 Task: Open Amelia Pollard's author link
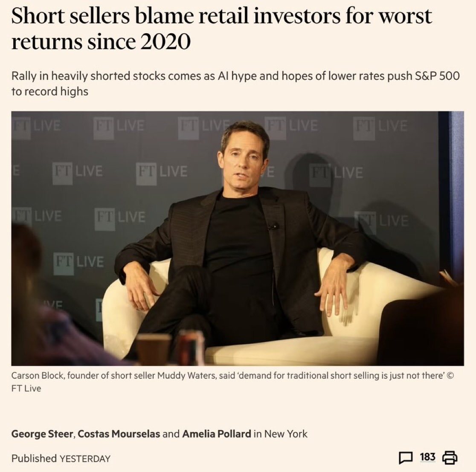click(x=216, y=434)
